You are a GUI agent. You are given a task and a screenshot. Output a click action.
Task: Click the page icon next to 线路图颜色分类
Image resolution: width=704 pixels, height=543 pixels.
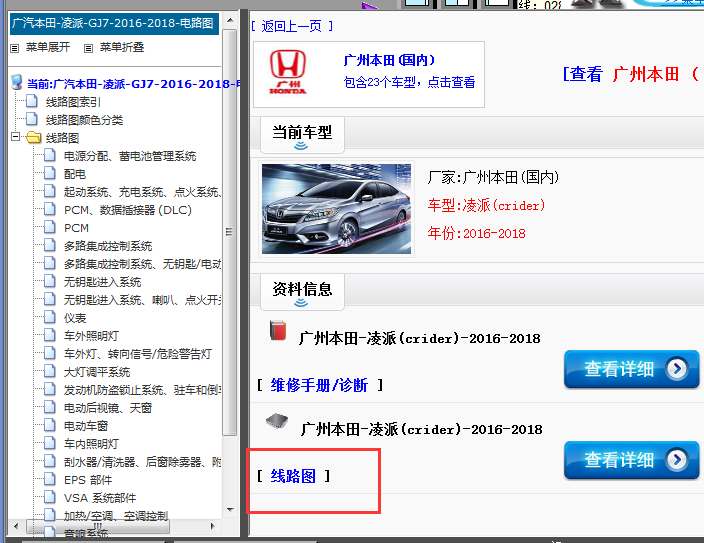click(32, 119)
